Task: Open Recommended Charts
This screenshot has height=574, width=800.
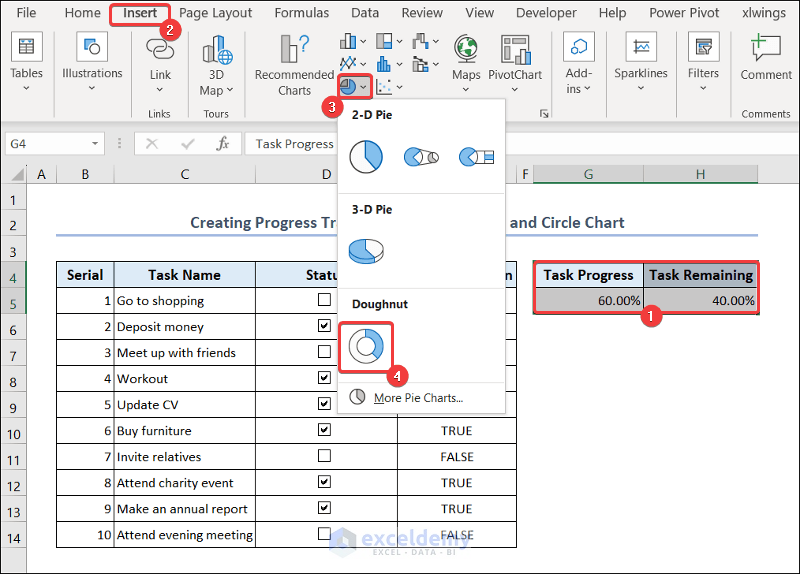Action: tap(294, 48)
